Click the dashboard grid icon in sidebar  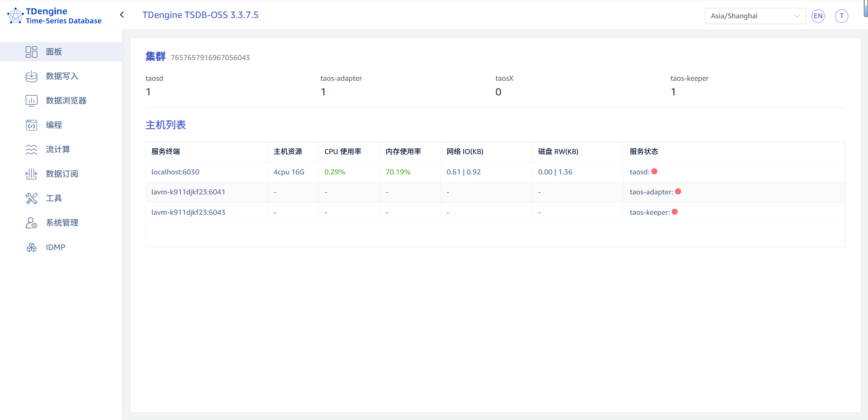pyautogui.click(x=31, y=52)
